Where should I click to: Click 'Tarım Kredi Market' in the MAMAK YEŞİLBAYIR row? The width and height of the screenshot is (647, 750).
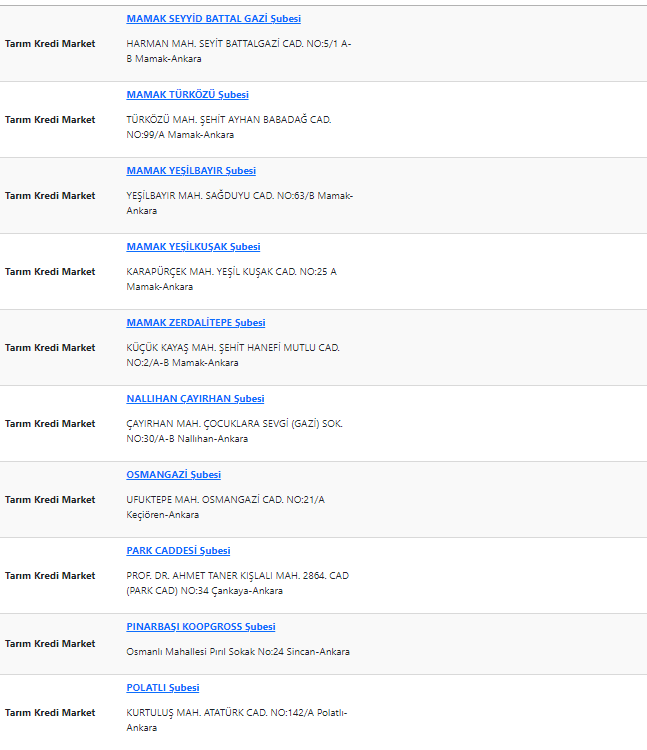[50, 196]
